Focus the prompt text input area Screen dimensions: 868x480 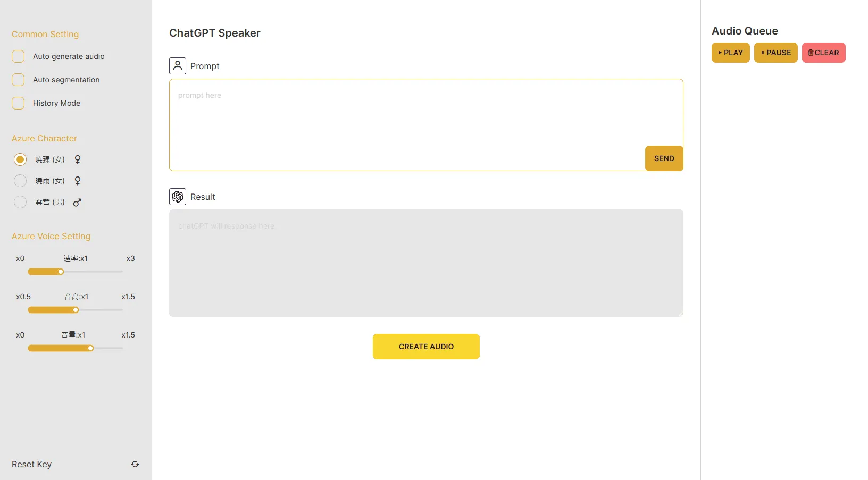(x=407, y=125)
